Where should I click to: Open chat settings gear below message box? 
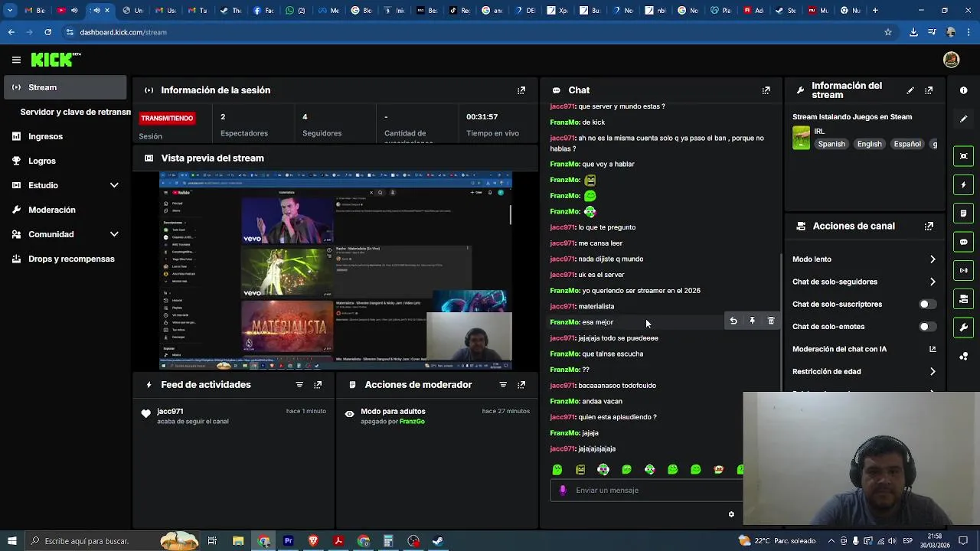(731, 514)
